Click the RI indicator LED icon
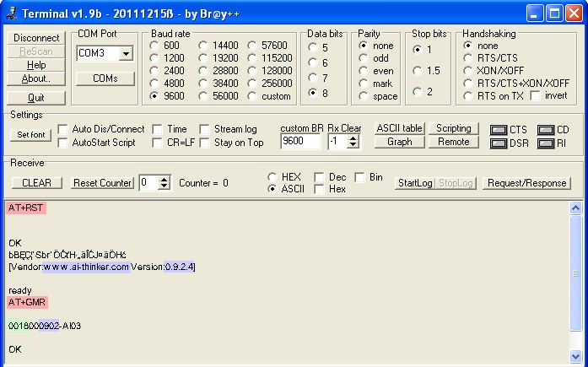The height and width of the screenshot is (367, 588). point(546,143)
